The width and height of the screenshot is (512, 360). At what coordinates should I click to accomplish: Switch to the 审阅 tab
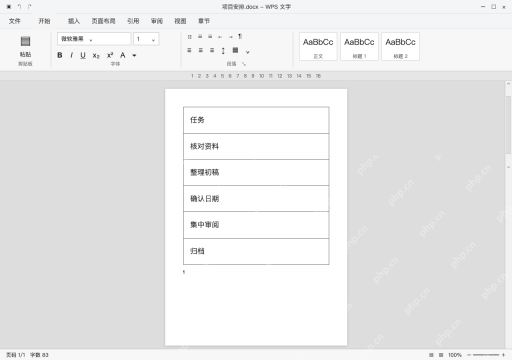157,21
